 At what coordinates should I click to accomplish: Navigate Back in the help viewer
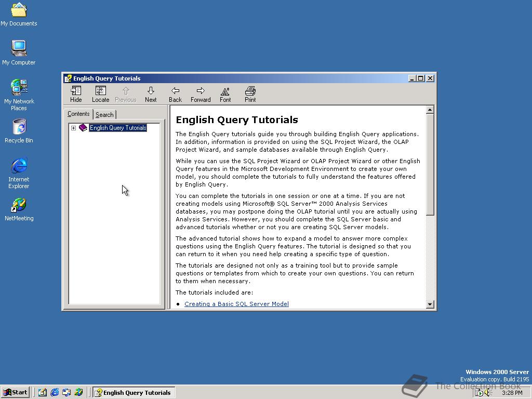pyautogui.click(x=176, y=95)
